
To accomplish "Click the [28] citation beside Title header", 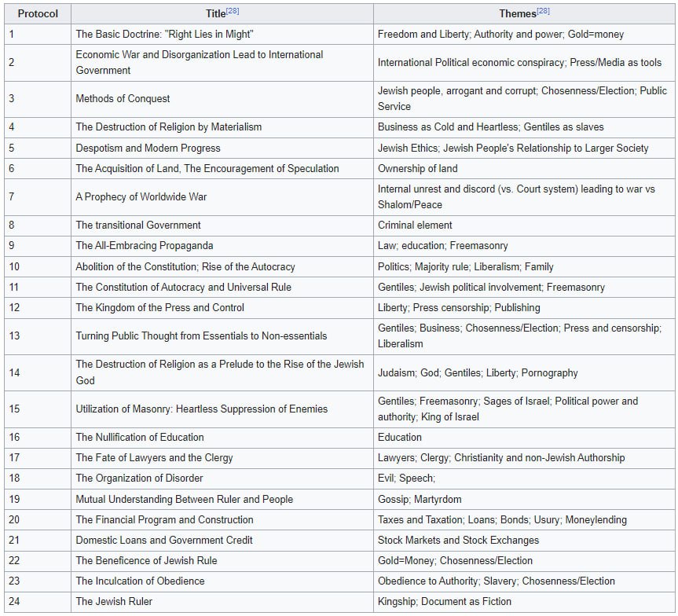I will [x=233, y=11].
